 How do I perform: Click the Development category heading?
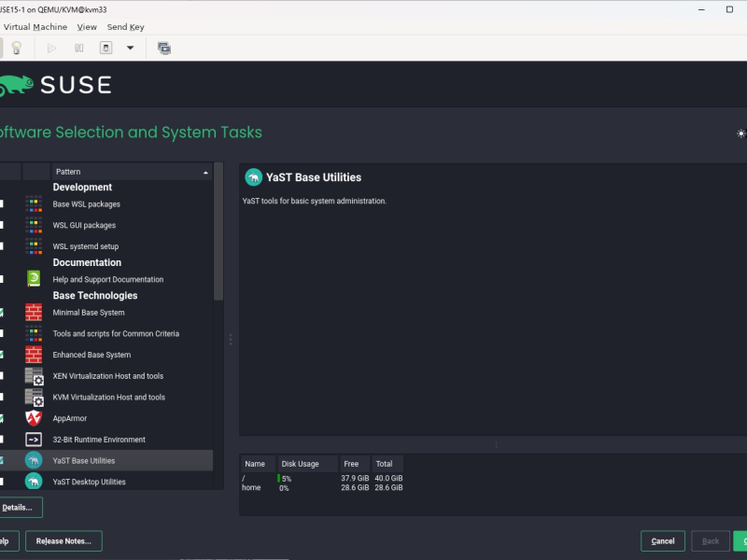[82, 188]
